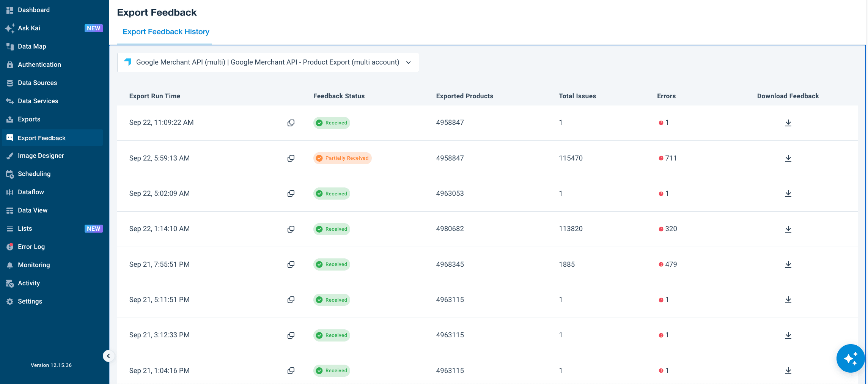
Task: Click the Scheduling calendar icon
Action: tap(10, 174)
